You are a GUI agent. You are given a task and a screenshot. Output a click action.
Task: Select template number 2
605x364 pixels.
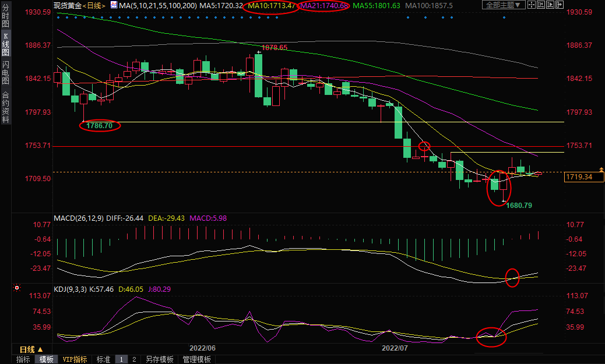133,359
